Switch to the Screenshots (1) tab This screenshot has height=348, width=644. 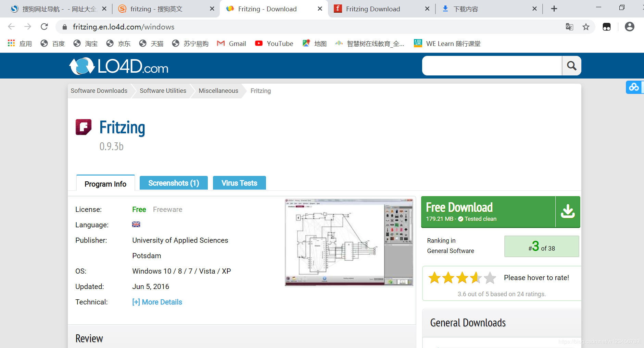click(174, 183)
